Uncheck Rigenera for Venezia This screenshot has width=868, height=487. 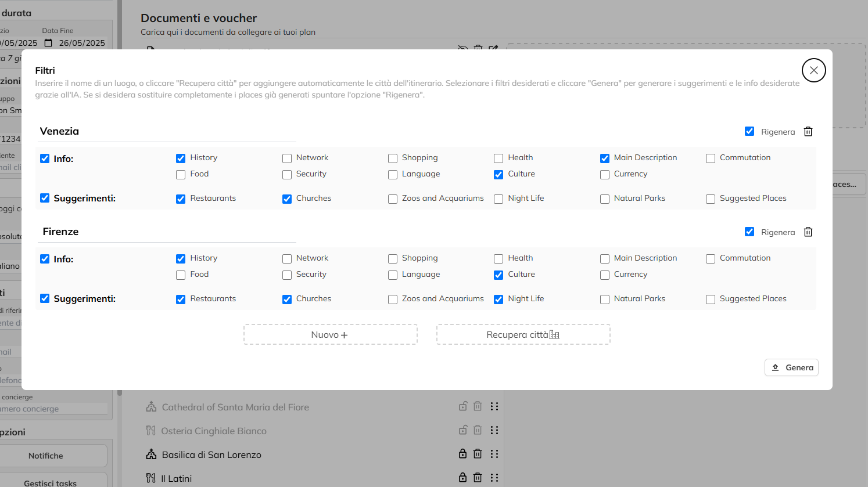pos(749,132)
